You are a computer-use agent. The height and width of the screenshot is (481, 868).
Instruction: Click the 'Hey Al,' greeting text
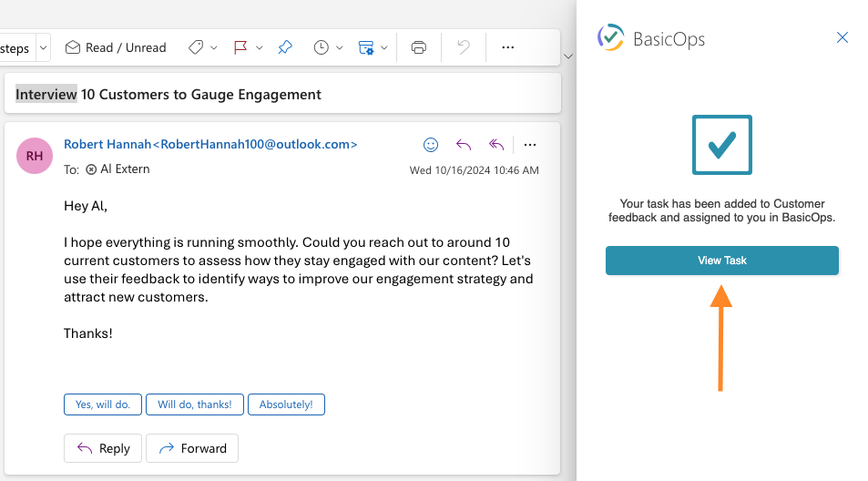pyautogui.click(x=86, y=206)
